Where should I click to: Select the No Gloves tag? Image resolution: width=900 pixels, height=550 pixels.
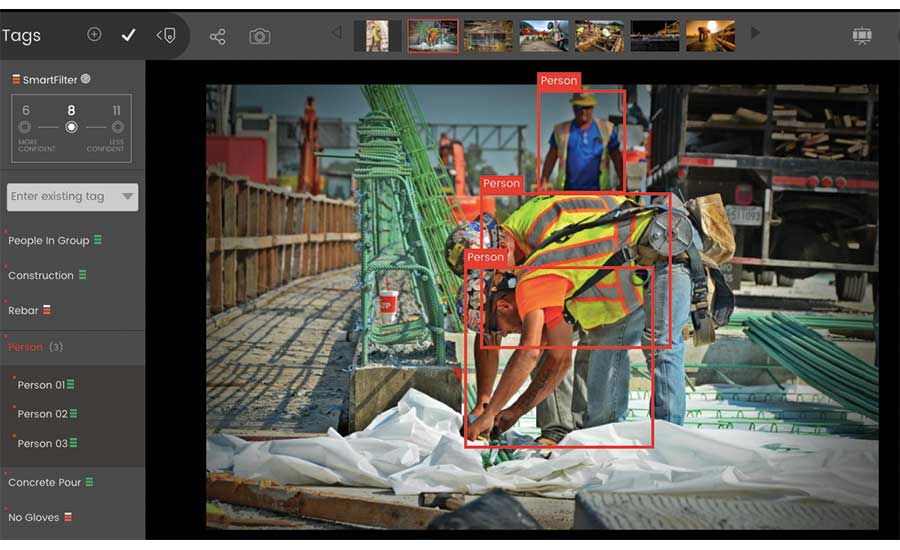click(34, 517)
